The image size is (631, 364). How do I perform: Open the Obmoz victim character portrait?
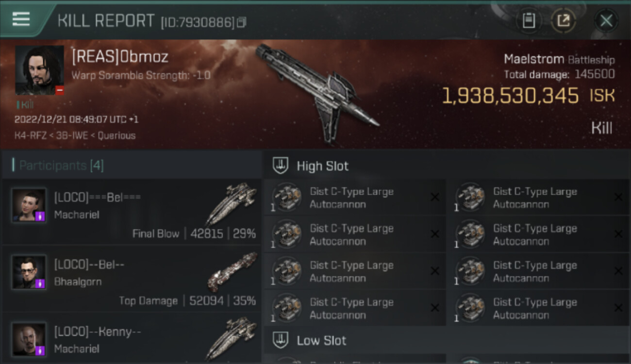pos(39,70)
